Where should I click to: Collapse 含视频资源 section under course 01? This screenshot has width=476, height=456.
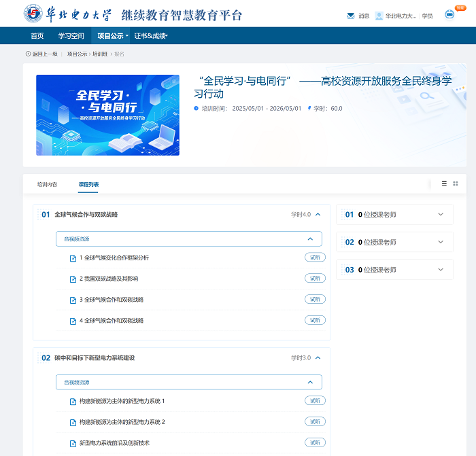pos(310,239)
